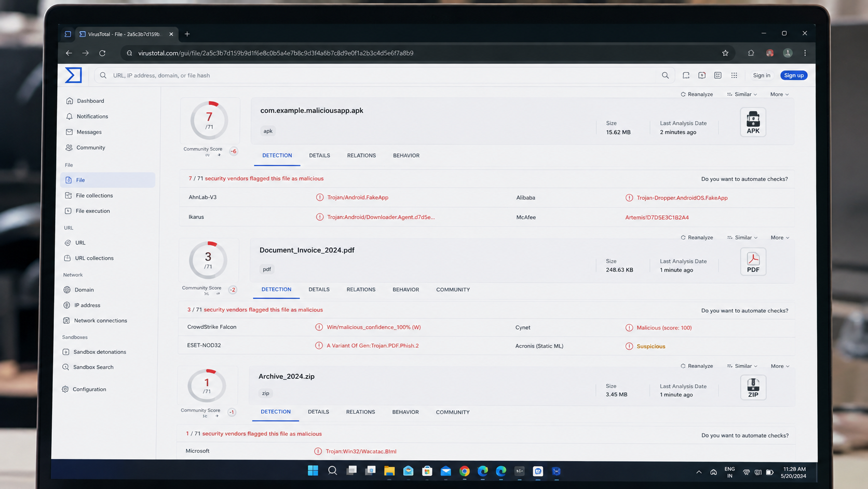This screenshot has width=868, height=489.
Task: Click the APK file type icon
Action: coord(753,123)
